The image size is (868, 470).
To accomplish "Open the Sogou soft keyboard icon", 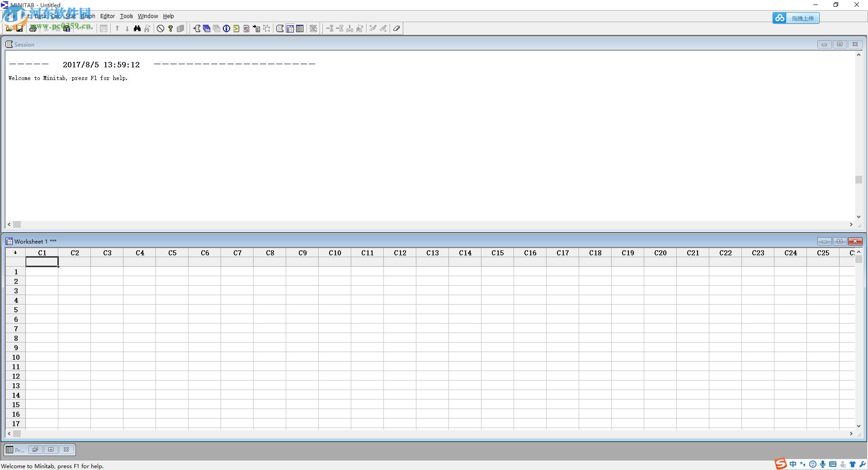I will click(x=833, y=464).
